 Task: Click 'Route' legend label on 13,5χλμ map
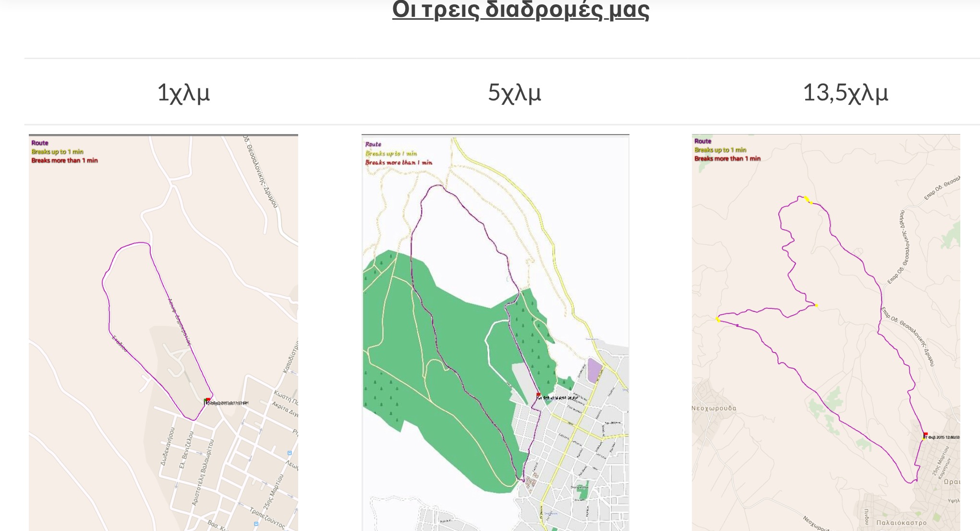[702, 141]
